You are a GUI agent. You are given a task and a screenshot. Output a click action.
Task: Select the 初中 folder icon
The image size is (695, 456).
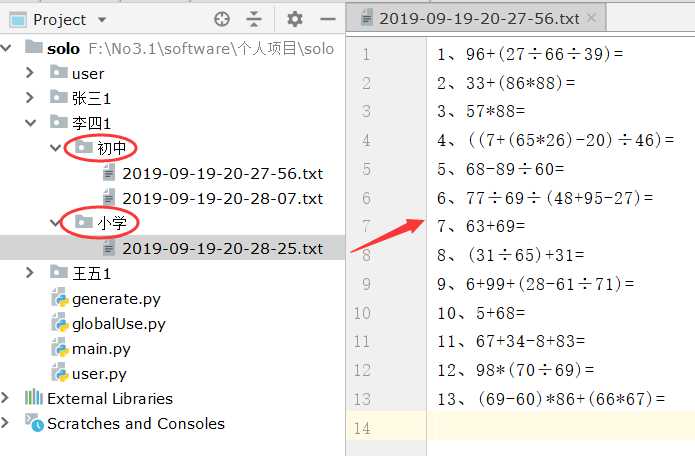coord(84,146)
